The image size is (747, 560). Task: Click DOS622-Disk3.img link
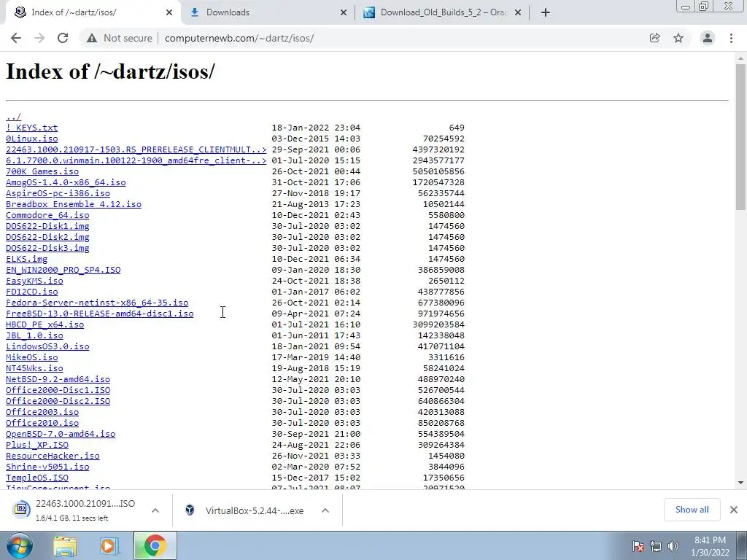[x=47, y=248]
